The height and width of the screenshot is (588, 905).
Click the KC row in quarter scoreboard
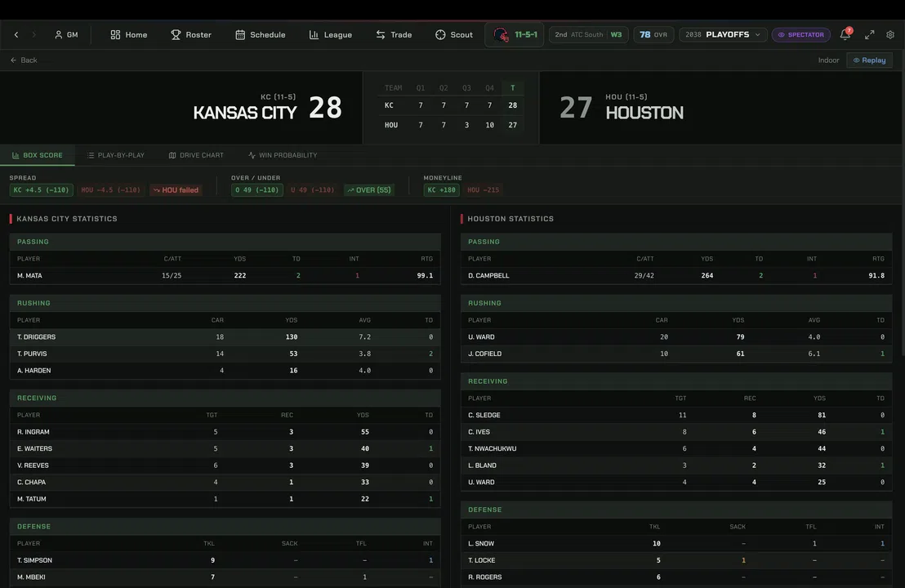point(451,105)
